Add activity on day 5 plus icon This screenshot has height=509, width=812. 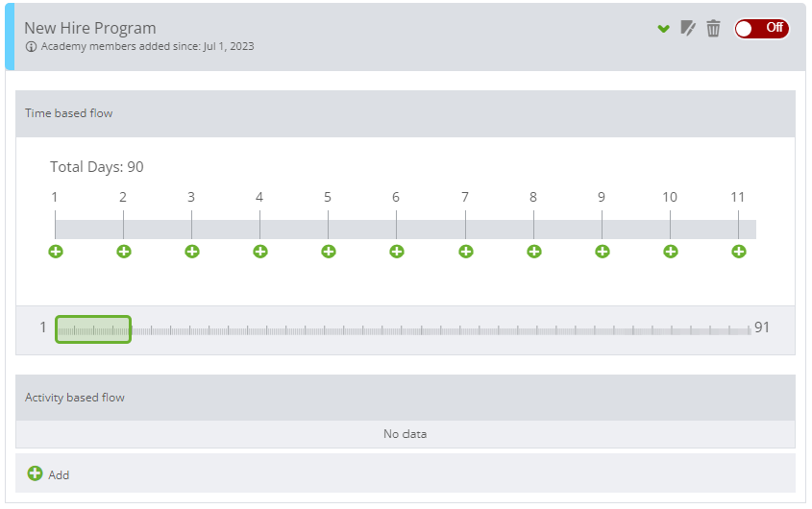(329, 251)
